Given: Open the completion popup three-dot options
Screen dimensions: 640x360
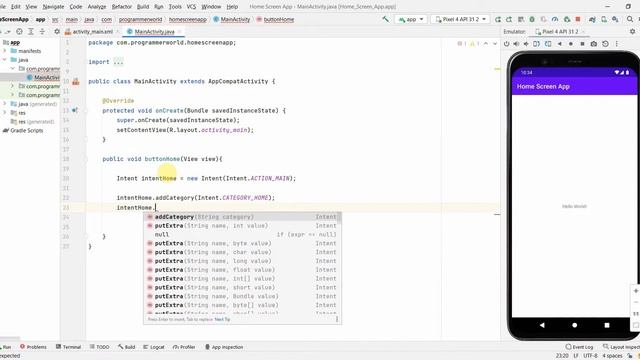Looking at the screenshot, I should coord(337,319).
